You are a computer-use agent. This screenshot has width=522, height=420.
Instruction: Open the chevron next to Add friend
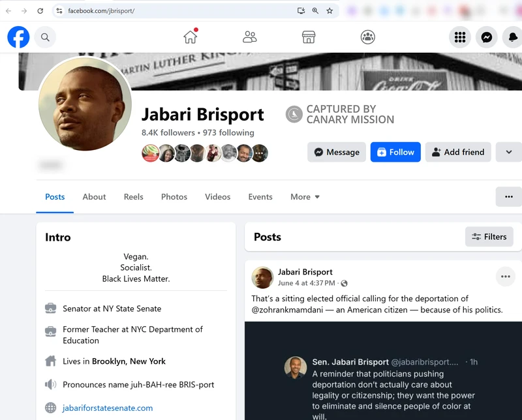[x=509, y=152]
